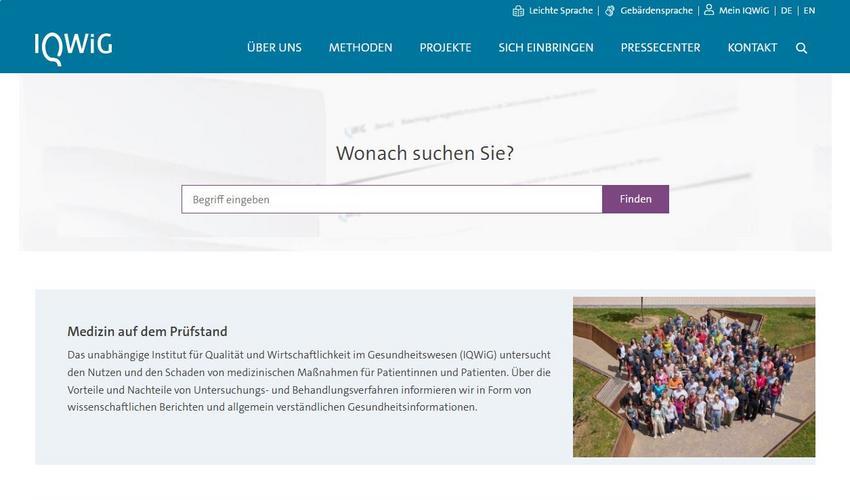Open the Leichte Sprache link
Screen dimensions: 850x500
(x=561, y=10)
